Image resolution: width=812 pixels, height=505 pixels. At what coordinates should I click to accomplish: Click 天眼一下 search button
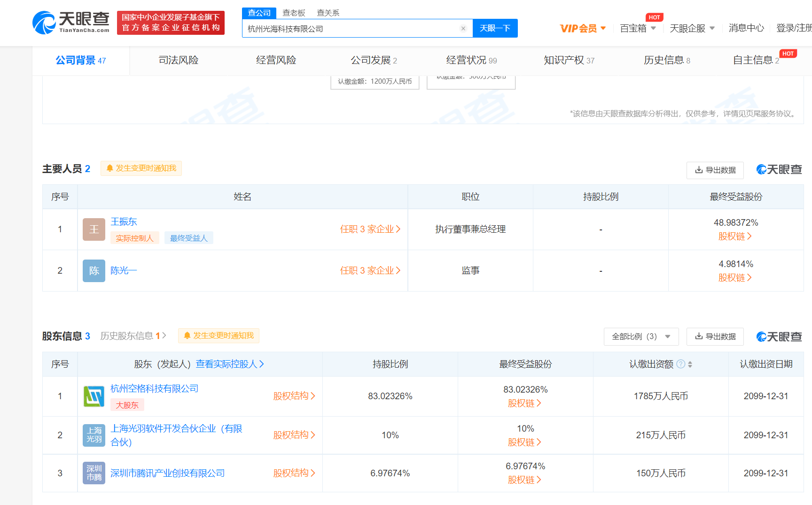tap(495, 28)
